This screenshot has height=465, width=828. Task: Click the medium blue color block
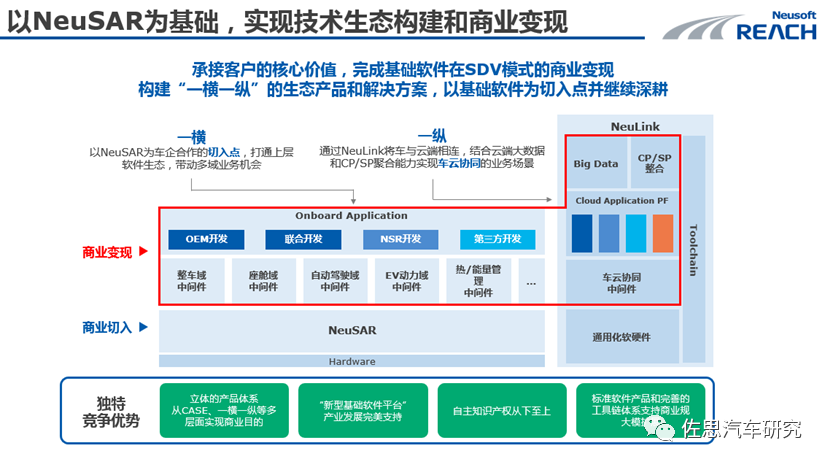609,233
